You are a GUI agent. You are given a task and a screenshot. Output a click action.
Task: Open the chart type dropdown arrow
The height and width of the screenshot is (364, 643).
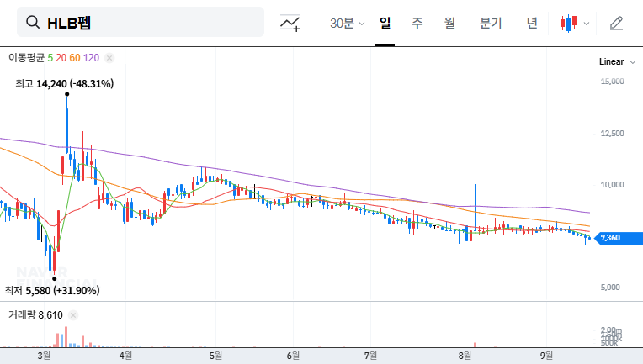point(587,24)
